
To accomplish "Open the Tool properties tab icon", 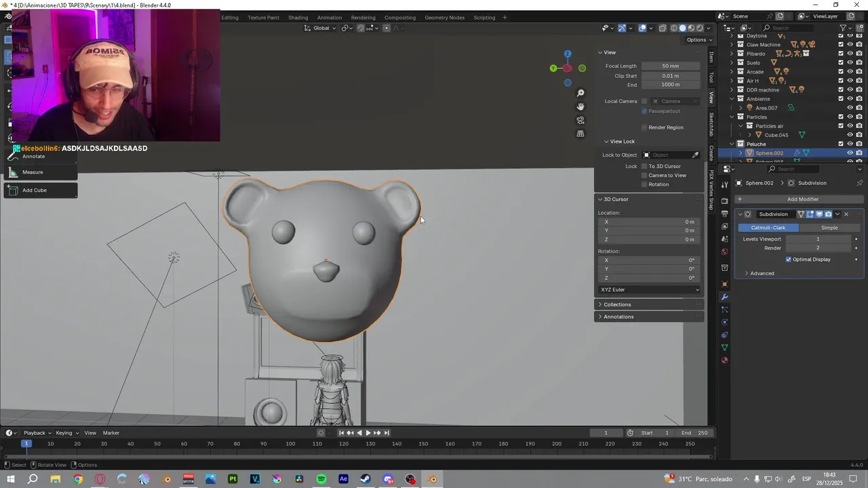I will coord(724,184).
